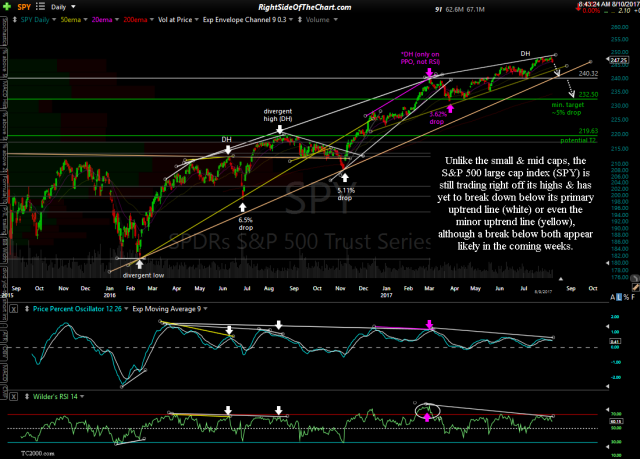Click the small white triangle date marker
This screenshot has height=459, width=640.
coord(561,279)
